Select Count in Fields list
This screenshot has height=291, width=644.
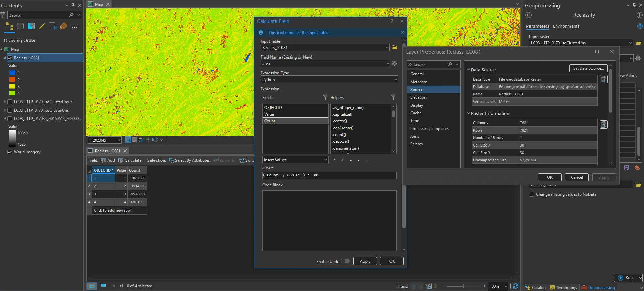click(x=295, y=121)
